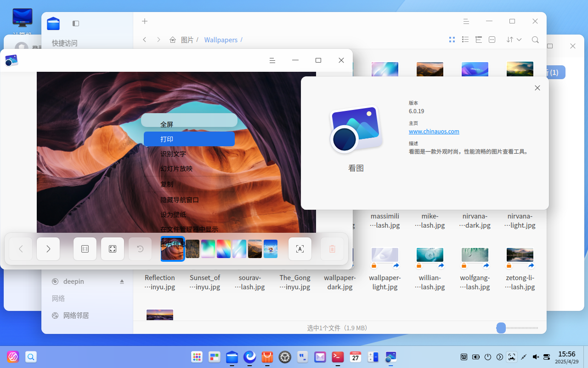The image size is (588, 368).
Task: Select the mountain thumbnail in viewer filmstrip
Action: coord(255,249)
